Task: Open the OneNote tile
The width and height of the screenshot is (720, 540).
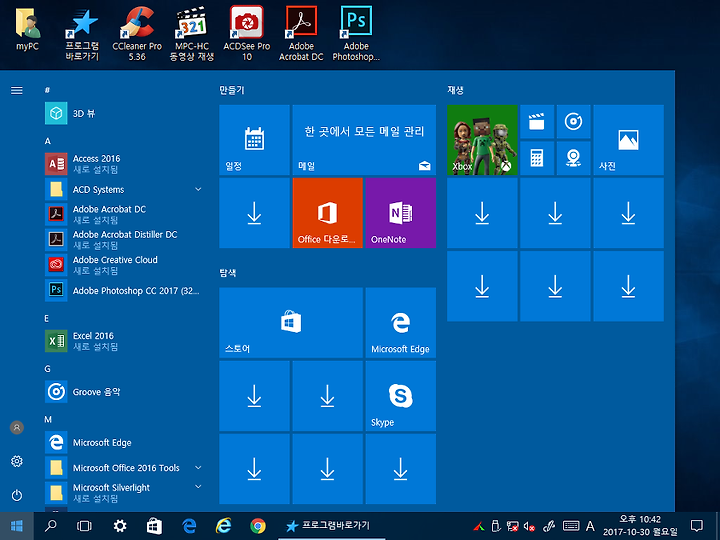Action: 400,213
